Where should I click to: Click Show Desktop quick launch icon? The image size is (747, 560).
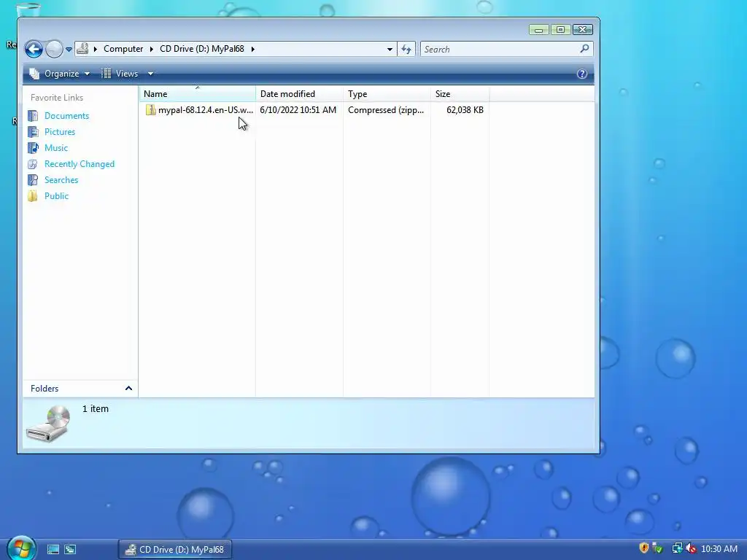[x=53, y=550]
